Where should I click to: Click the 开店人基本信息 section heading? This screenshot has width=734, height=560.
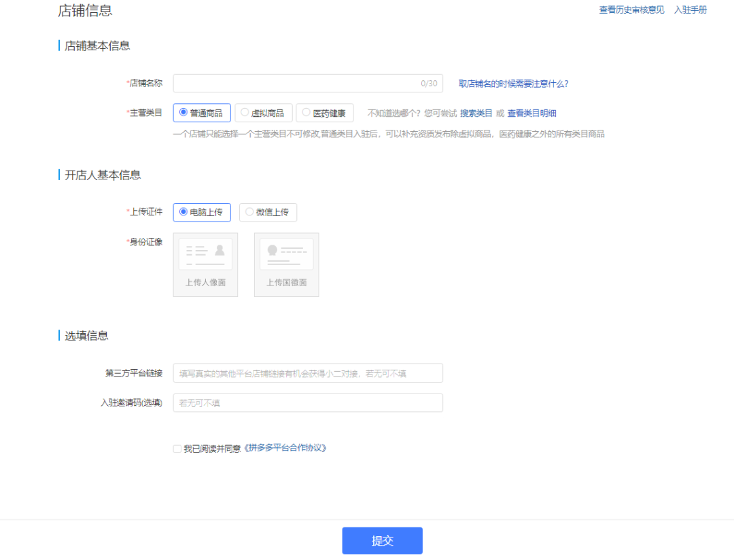coord(103,175)
